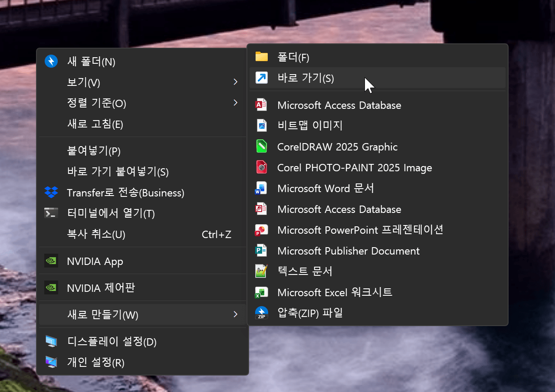Viewport: 555px width, 392px height.
Task: Click the blue lightning icon beside 새 폴더(N)
Action: pyautogui.click(x=51, y=61)
